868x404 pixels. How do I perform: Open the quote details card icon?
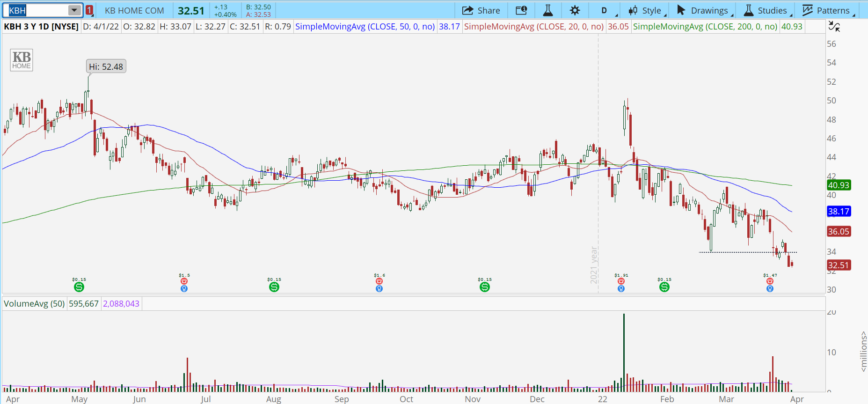pos(521,10)
